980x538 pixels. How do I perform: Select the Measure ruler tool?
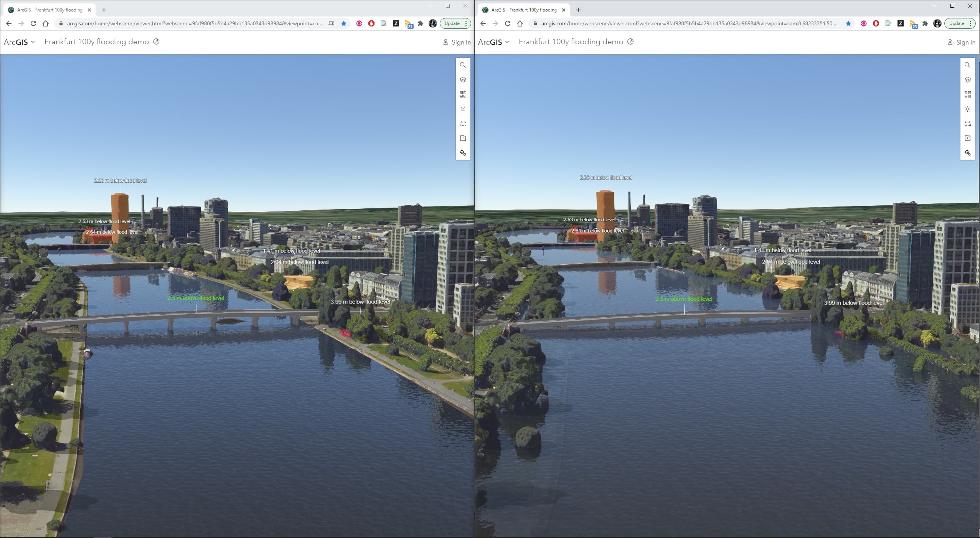(x=463, y=124)
